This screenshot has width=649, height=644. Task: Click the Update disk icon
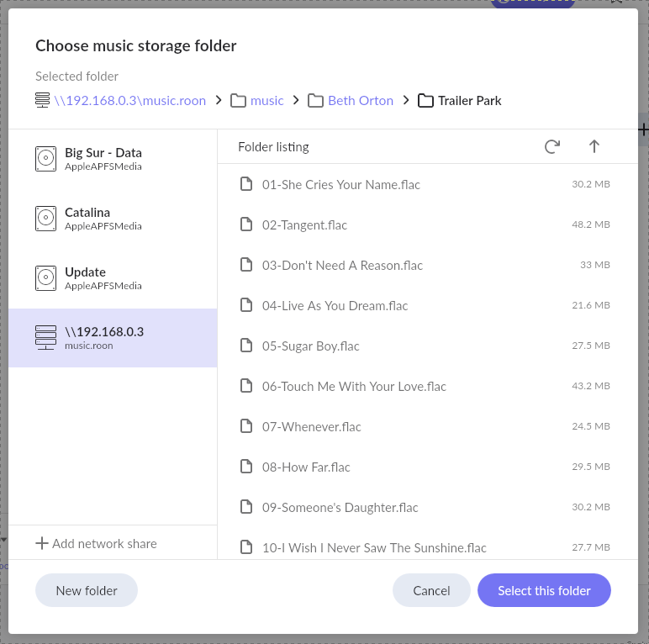coord(45,277)
